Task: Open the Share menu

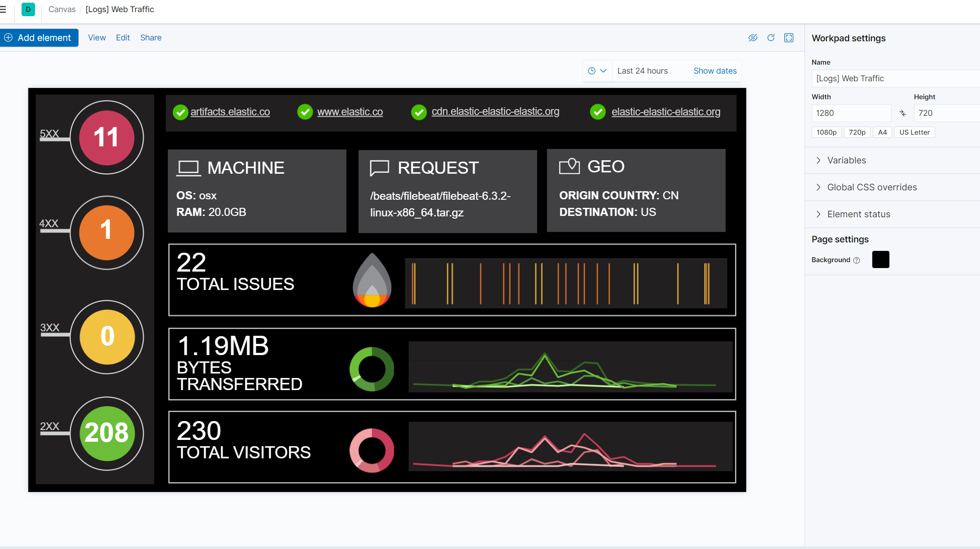Action: tap(151, 38)
